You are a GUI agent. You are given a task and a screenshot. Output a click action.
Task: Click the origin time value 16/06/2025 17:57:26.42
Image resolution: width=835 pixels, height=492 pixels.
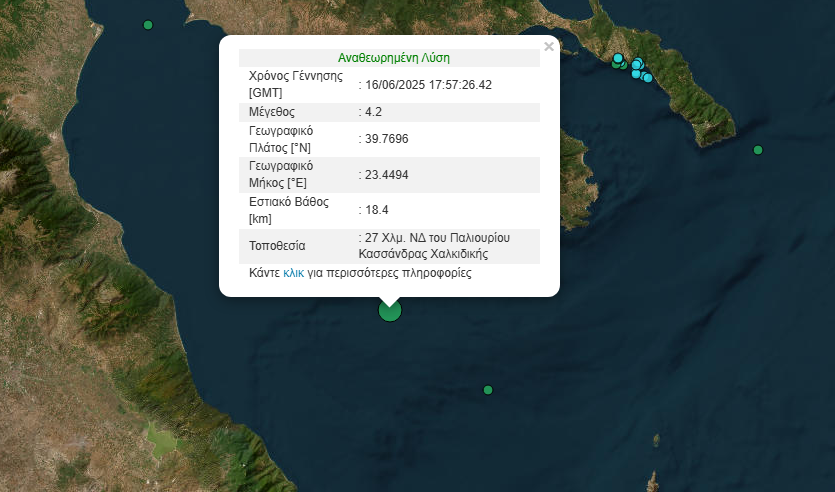(x=428, y=84)
